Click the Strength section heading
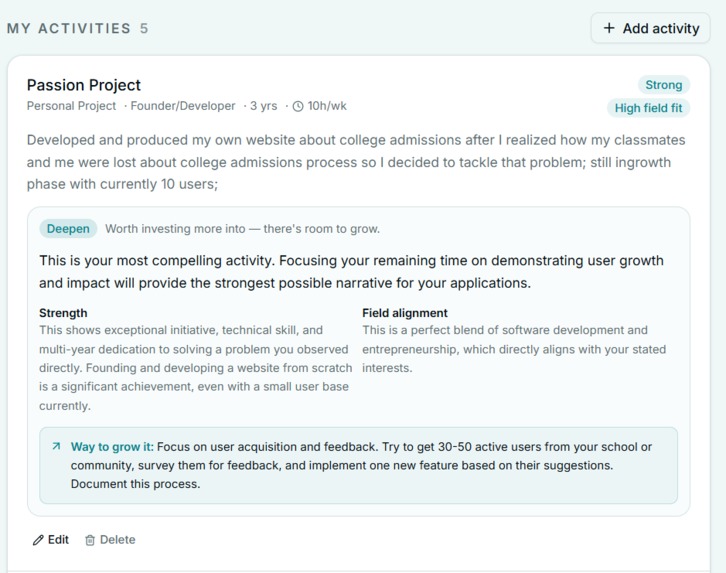 click(x=63, y=313)
